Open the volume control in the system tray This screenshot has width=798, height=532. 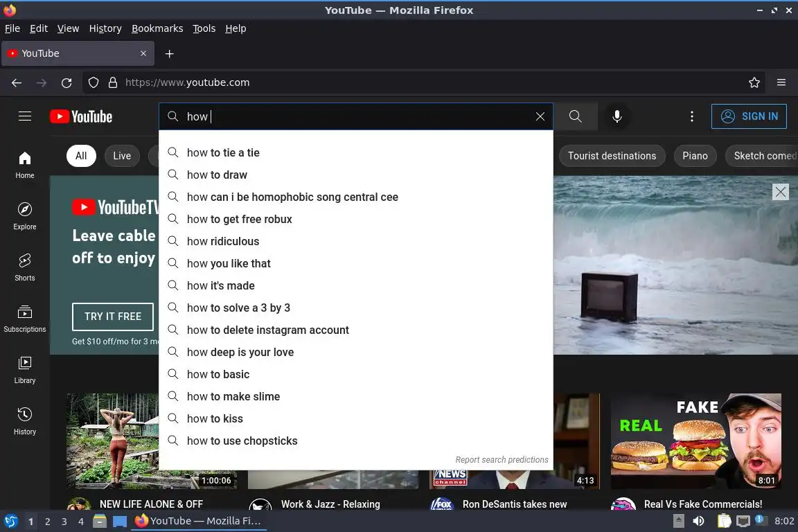[699, 521]
